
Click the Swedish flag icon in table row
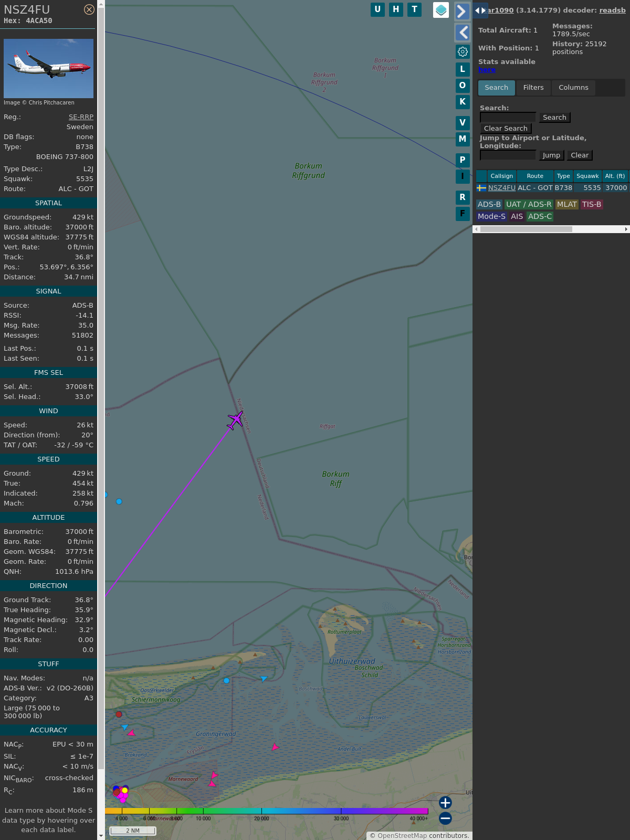point(481,188)
